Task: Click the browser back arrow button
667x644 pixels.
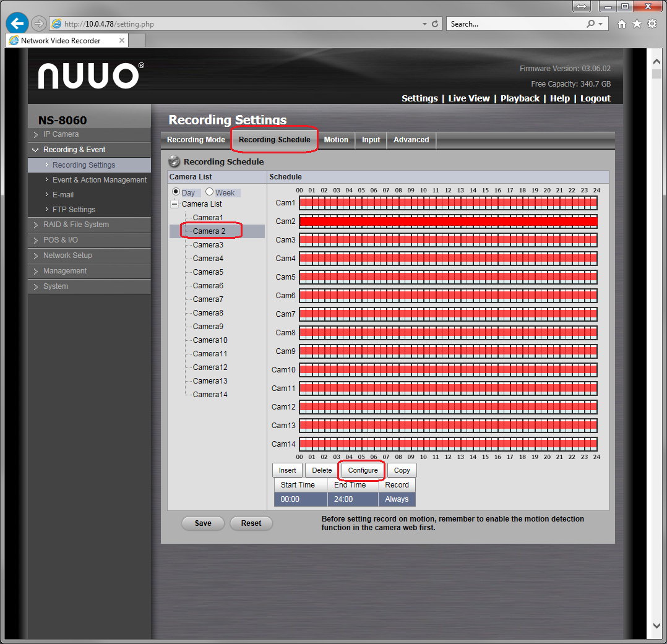Action: tap(17, 23)
